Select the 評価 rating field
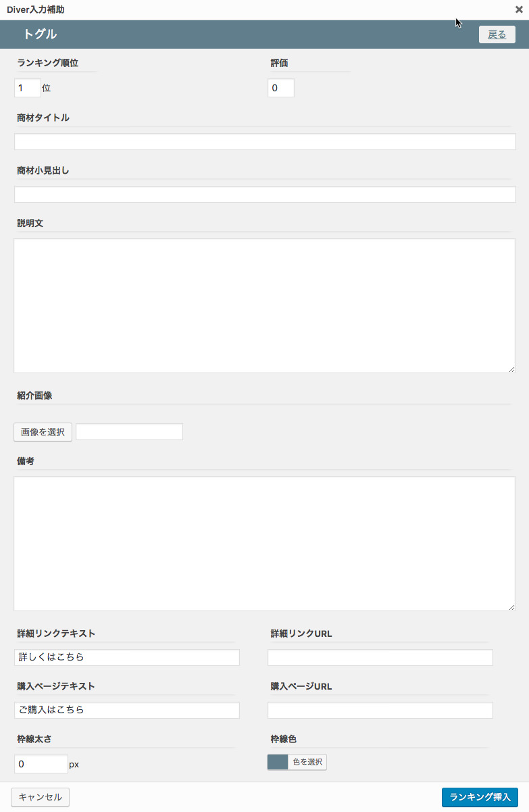This screenshot has height=812, width=529. pos(280,87)
